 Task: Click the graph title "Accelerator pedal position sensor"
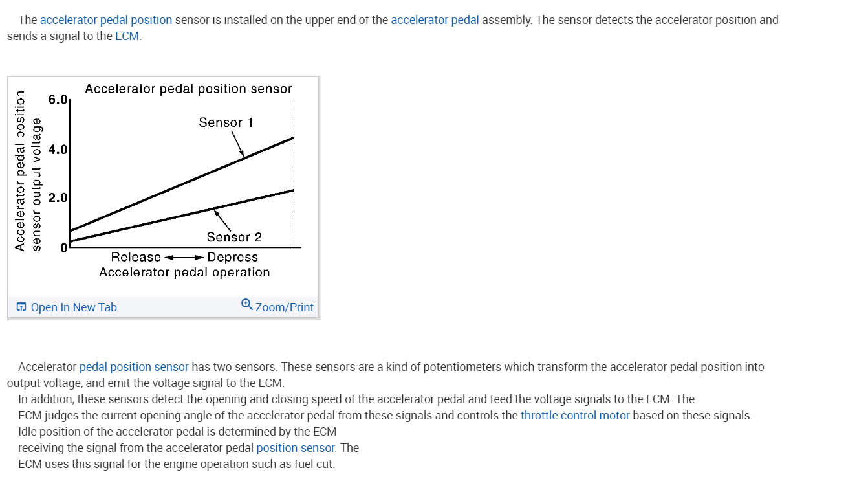point(188,89)
